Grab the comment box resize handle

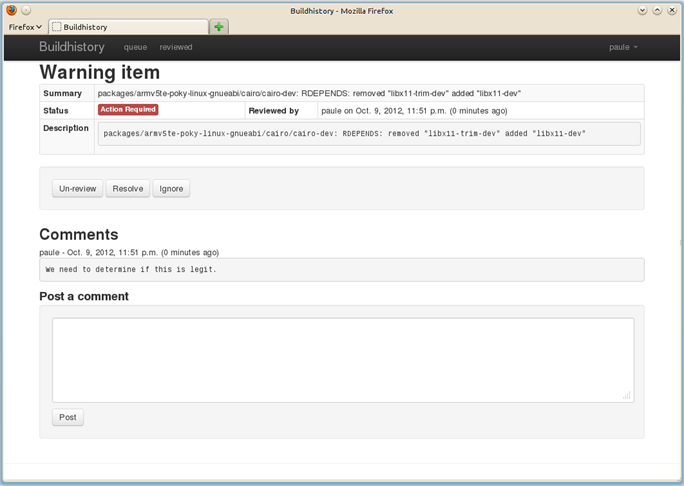[x=627, y=395]
